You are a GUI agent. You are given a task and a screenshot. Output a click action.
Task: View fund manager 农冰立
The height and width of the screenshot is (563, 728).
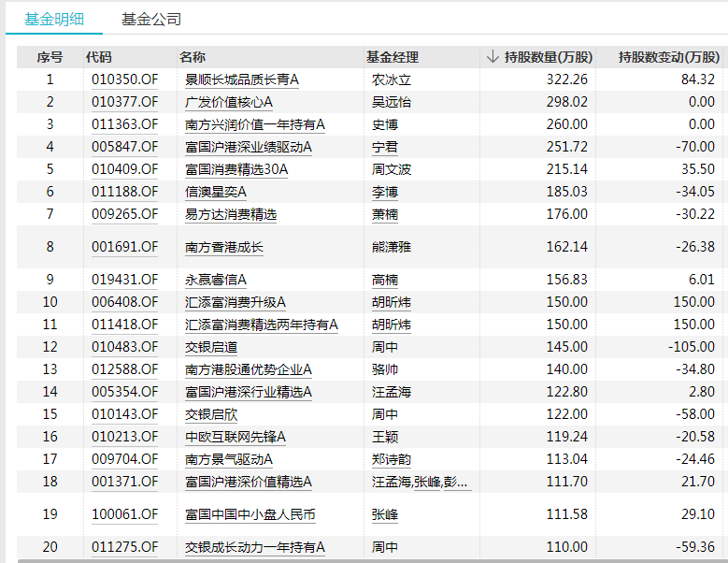392,79
